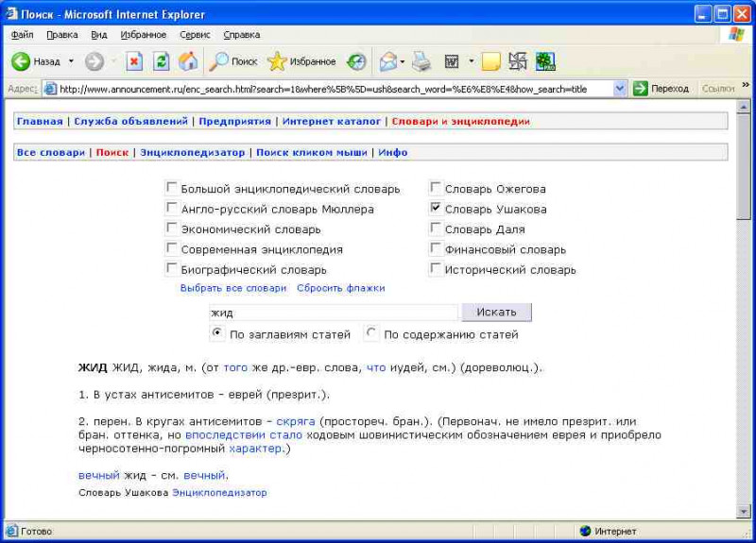Open the Правка menu

62,35
